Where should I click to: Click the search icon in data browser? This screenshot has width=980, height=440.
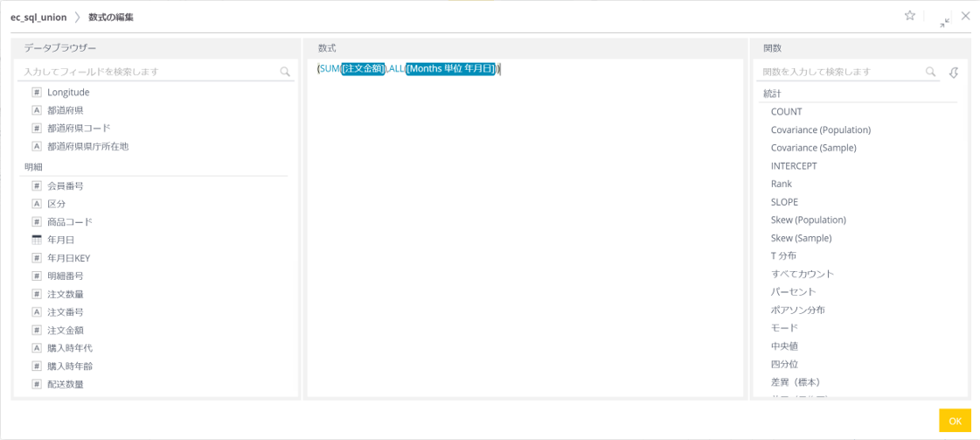[x=285, y=72]
